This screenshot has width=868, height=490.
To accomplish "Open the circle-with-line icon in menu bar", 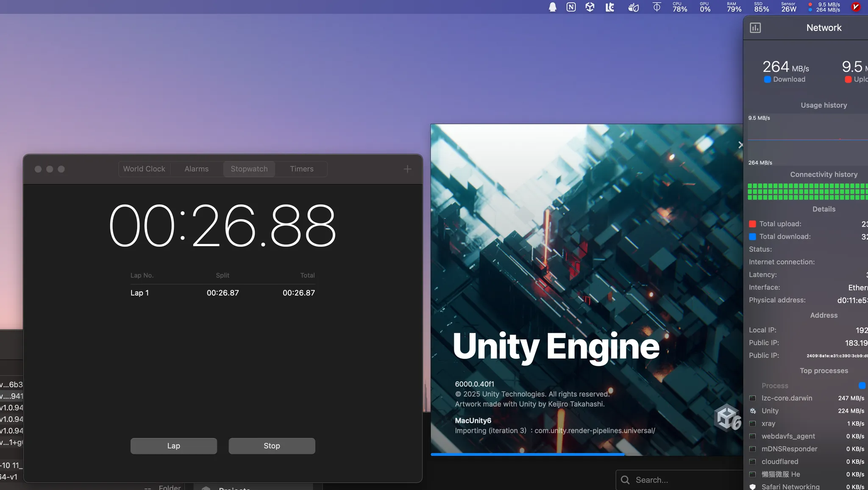I will tap(657, 7).
